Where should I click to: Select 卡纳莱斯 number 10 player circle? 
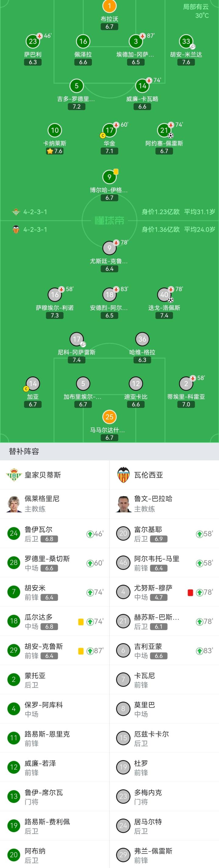pyautogui.click(x=54, y=130)
